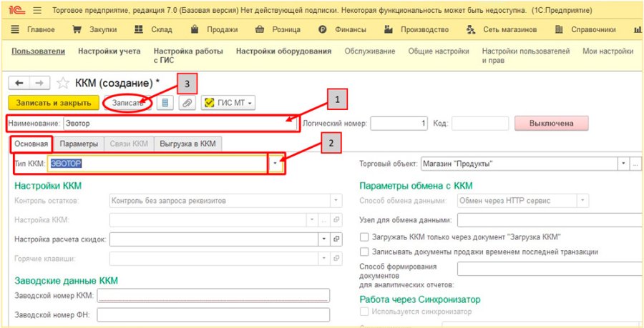Open Настройки пользователей и прав link
Image resolution: width=644 pixels, height=328 pixels.
pos(526,56)
